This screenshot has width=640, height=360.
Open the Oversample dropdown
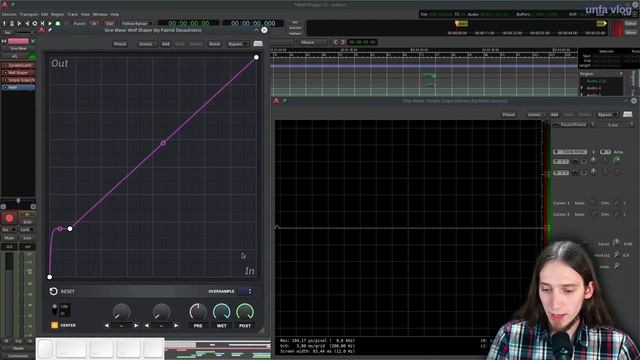coord(245,291)
